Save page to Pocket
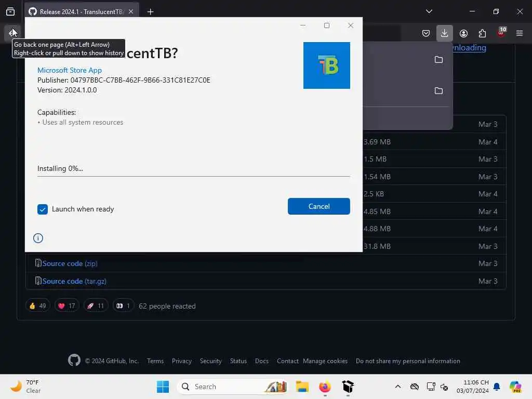 coord(426,33)
